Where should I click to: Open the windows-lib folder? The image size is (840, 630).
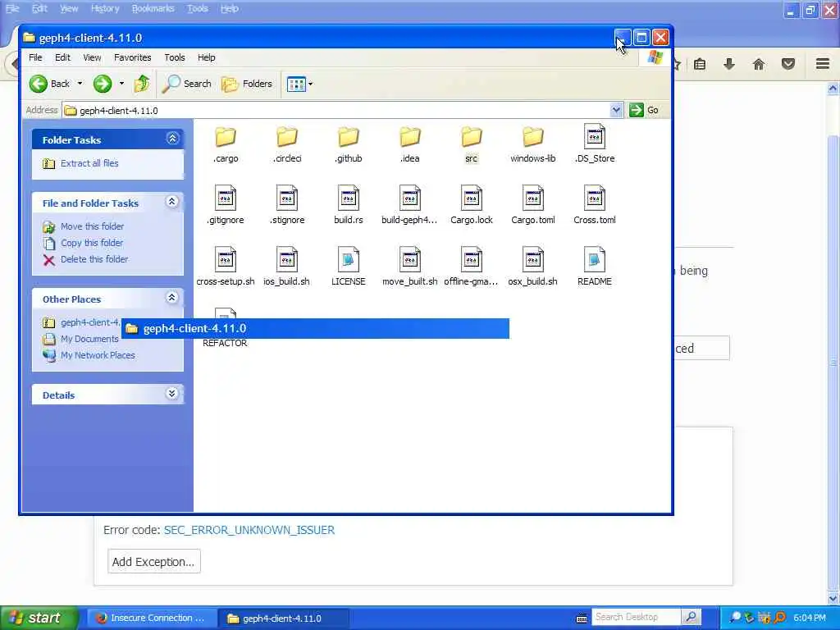click(533, 144)
